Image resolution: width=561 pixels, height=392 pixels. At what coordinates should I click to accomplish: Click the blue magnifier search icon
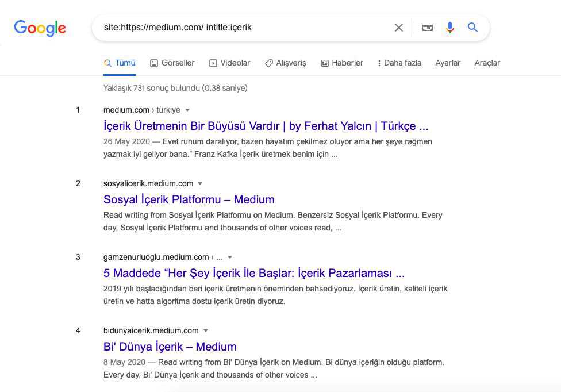tap(472, 27)
